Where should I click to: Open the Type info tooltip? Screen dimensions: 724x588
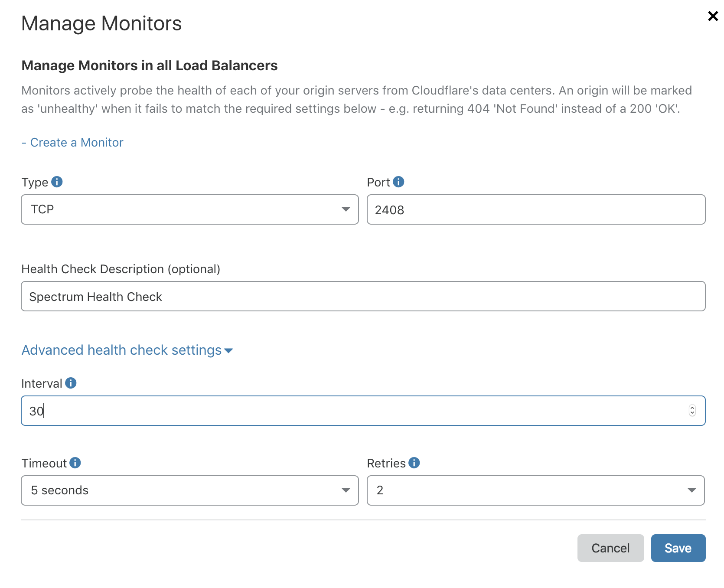click(x=57, y=182)
